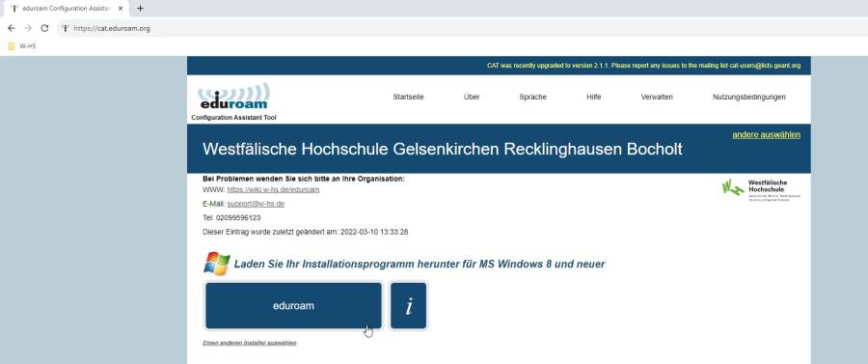Click the eduroam logo
This screenshot has width=868, height=364.
[x=233, y=97]
